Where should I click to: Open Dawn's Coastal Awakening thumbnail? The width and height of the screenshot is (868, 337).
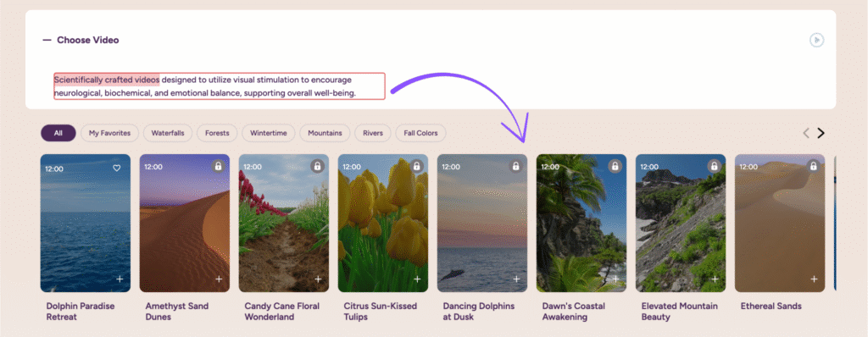(581, 223)
